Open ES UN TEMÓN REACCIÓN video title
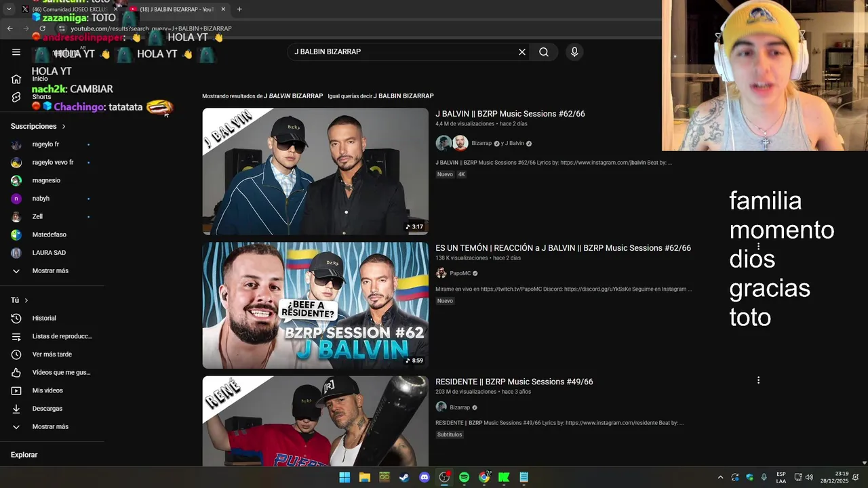The width and height of the screenshot is (868, 488). click(563, 248)
